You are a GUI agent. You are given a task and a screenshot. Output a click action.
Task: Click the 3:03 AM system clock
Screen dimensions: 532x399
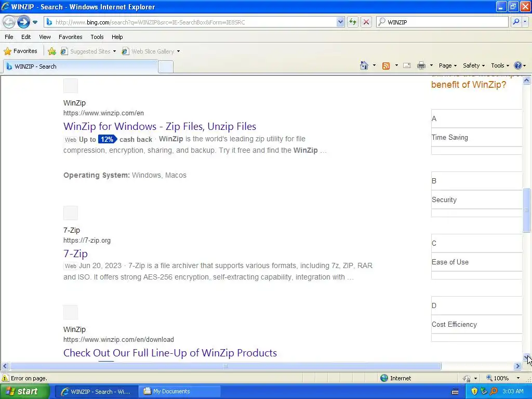coord(513,392)
